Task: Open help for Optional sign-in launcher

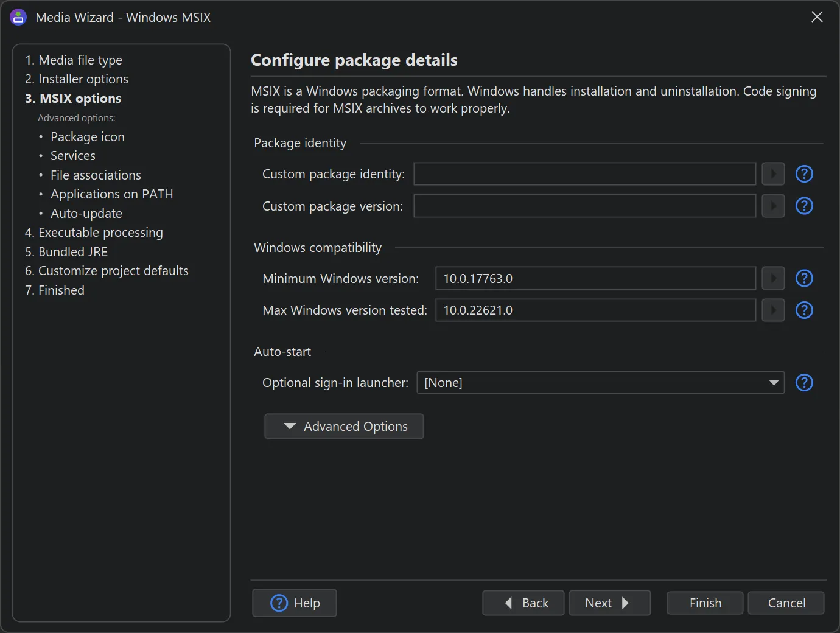Action: [x=804, y=383]
